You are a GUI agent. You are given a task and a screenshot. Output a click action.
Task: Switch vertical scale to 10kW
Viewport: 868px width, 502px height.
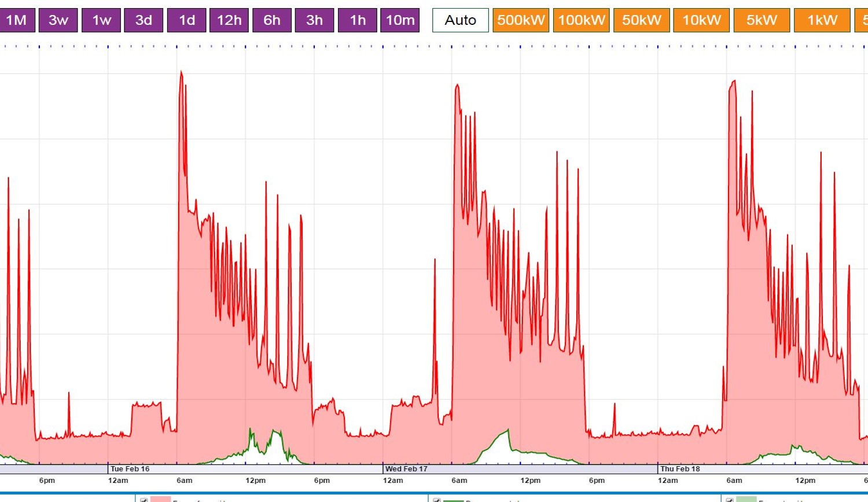coord(701,20)
